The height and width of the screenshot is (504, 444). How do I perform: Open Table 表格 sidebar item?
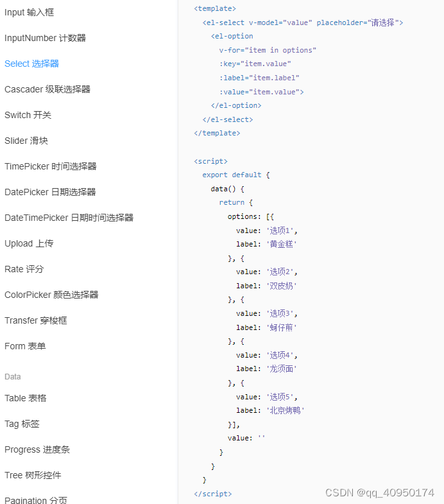26,399
